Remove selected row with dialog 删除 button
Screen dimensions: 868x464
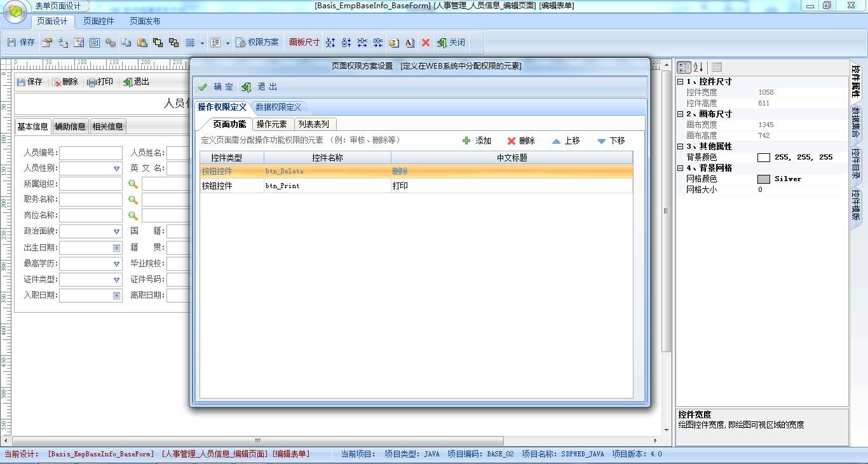point(521,140)
